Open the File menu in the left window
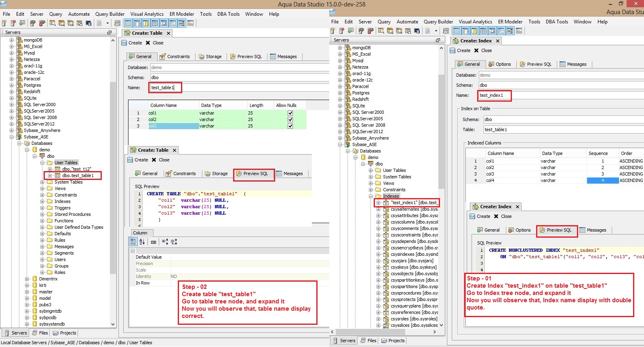 coord(6,14)
